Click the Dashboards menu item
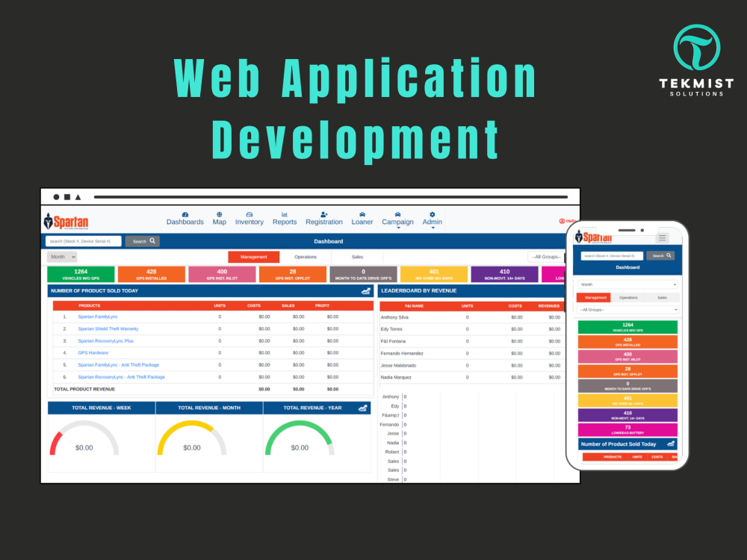Screen dimensions: 747x560 coord(185,217)
